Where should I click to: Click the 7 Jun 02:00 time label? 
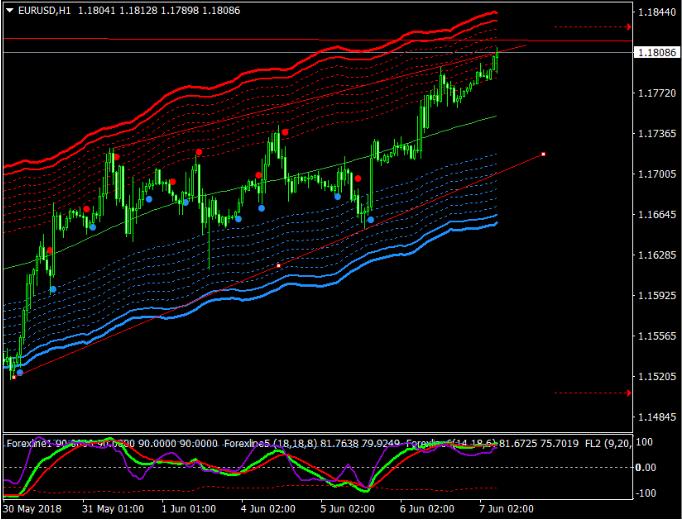coord(507,508)
